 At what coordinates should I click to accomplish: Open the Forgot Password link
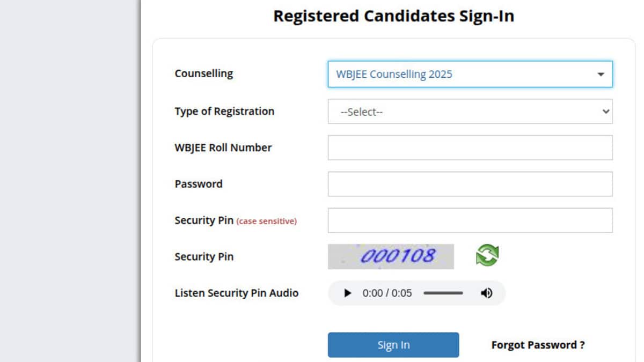(x=538, y=345)
